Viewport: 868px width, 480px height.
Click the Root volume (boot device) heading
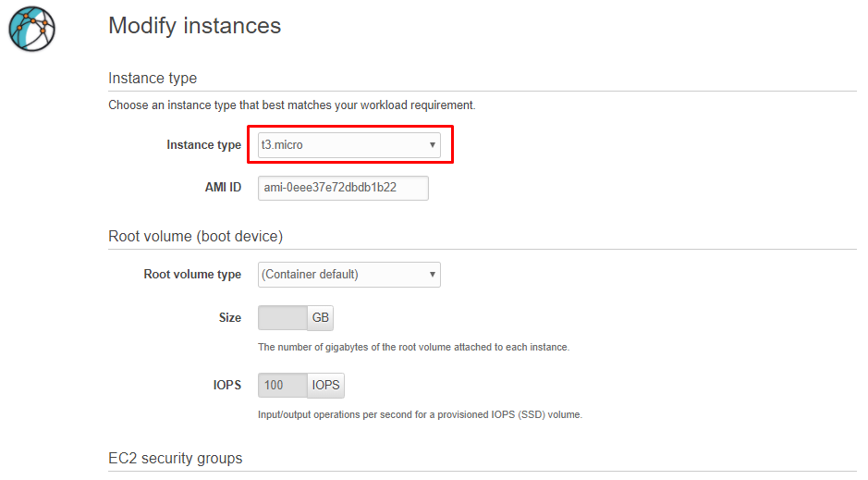195,237
